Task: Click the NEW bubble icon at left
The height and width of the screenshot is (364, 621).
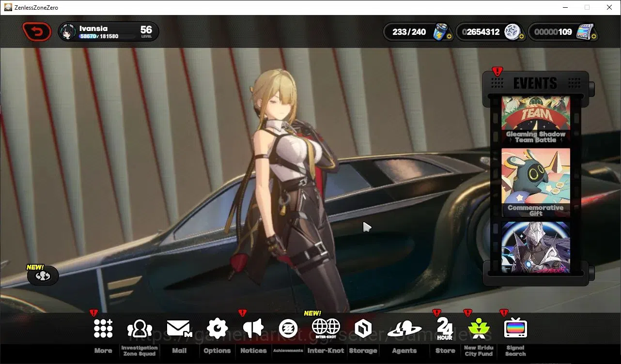Action: (43, 275)
